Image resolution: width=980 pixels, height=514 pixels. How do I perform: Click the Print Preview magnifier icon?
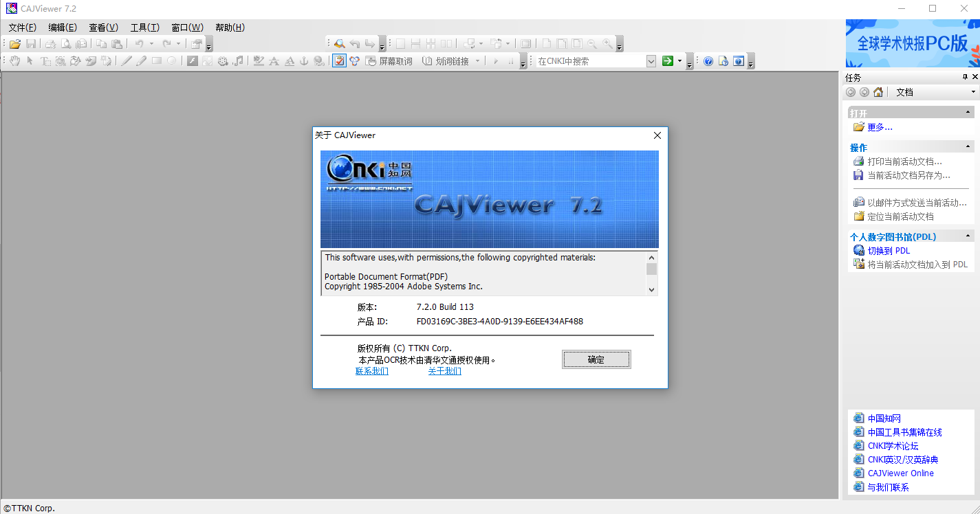coord(66,44)
